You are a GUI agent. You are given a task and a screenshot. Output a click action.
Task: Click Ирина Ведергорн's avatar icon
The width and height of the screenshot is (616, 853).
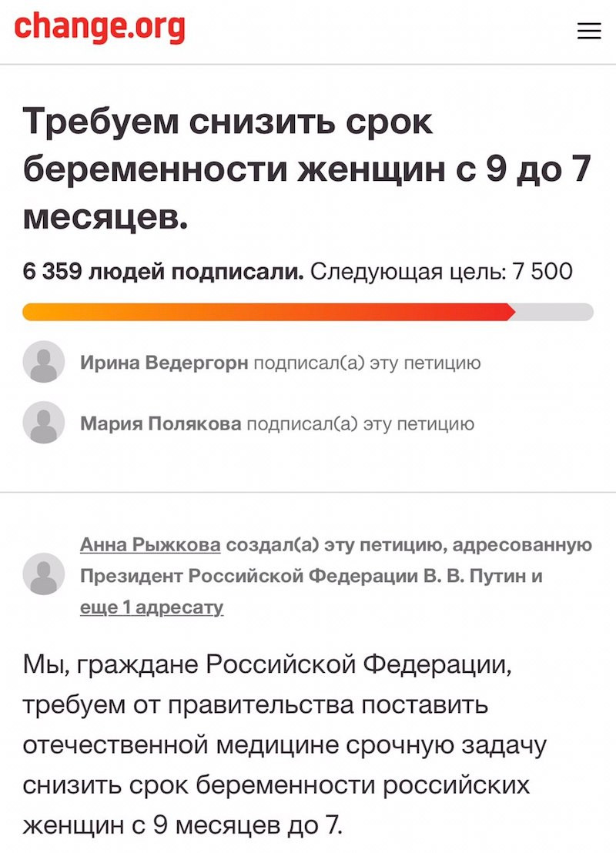44,362
